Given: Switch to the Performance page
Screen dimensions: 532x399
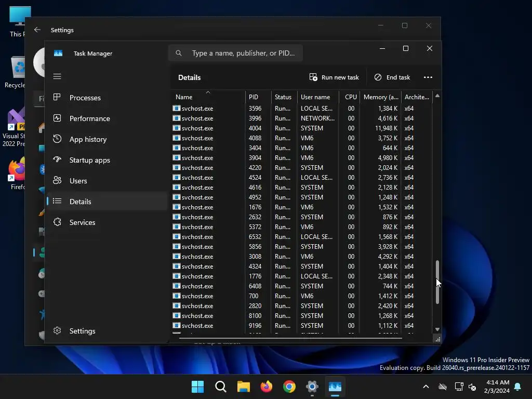Looking at the screenshot, I should 107,118.
